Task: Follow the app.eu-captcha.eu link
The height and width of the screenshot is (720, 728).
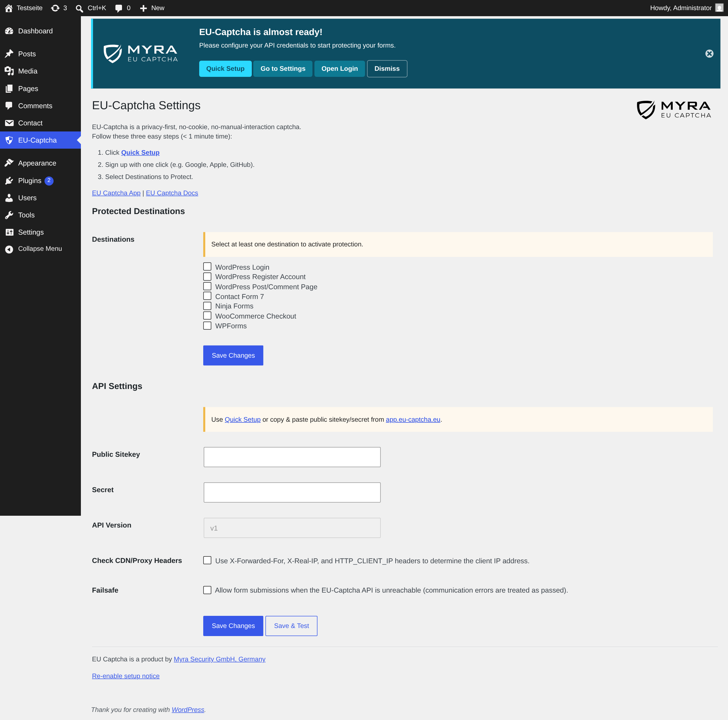Action: (x=413, y=419)
